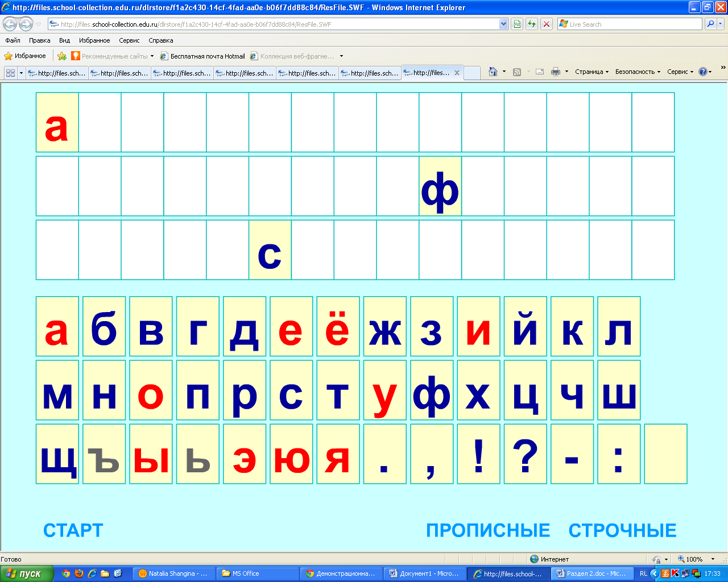
Task: Click in the Live Search box
Action: (630, 24)
